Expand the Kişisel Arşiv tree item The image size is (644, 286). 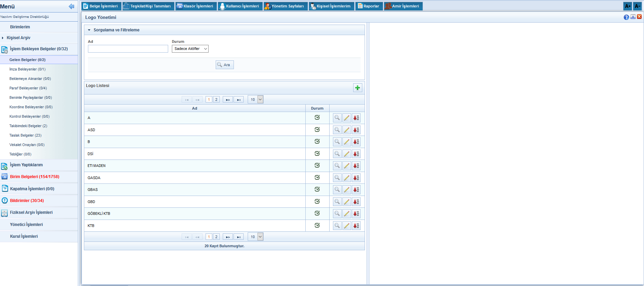point(3,38)
